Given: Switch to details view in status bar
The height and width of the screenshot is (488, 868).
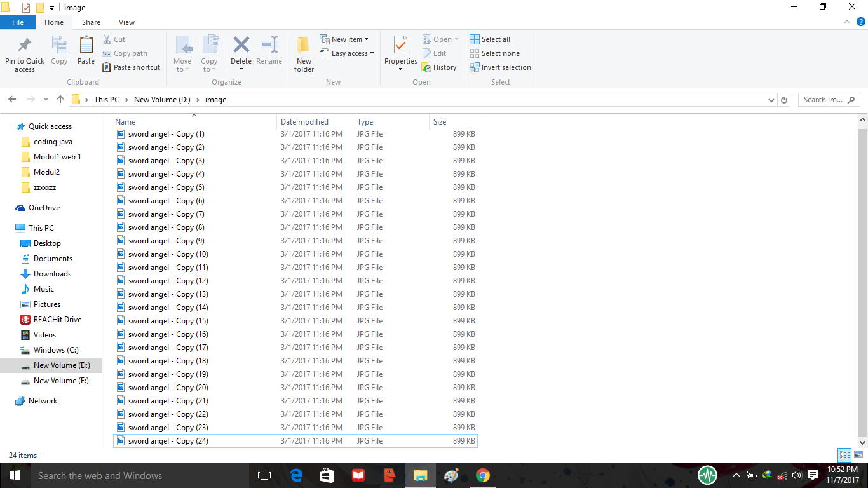Looking at the screenshot, I should (844, 455).
